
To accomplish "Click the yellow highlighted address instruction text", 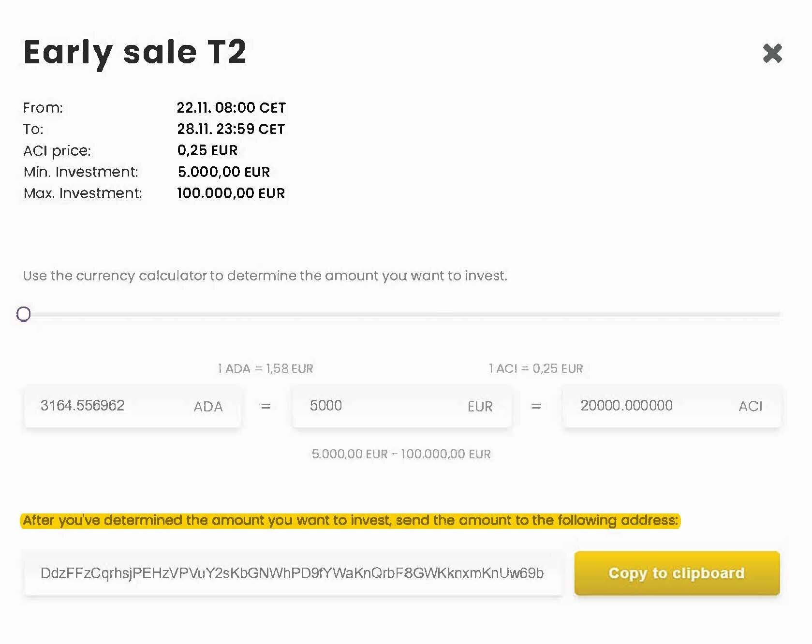I will click(x=350, y=521).
